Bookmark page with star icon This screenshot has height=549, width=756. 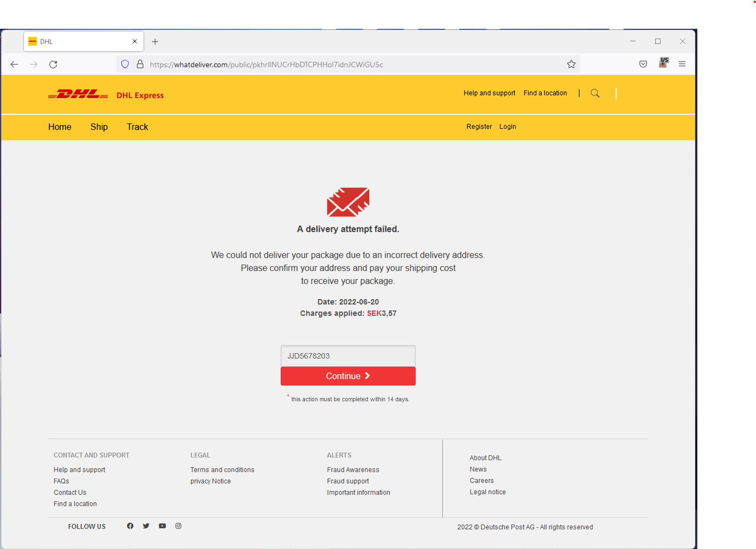[x=571, y=64]
